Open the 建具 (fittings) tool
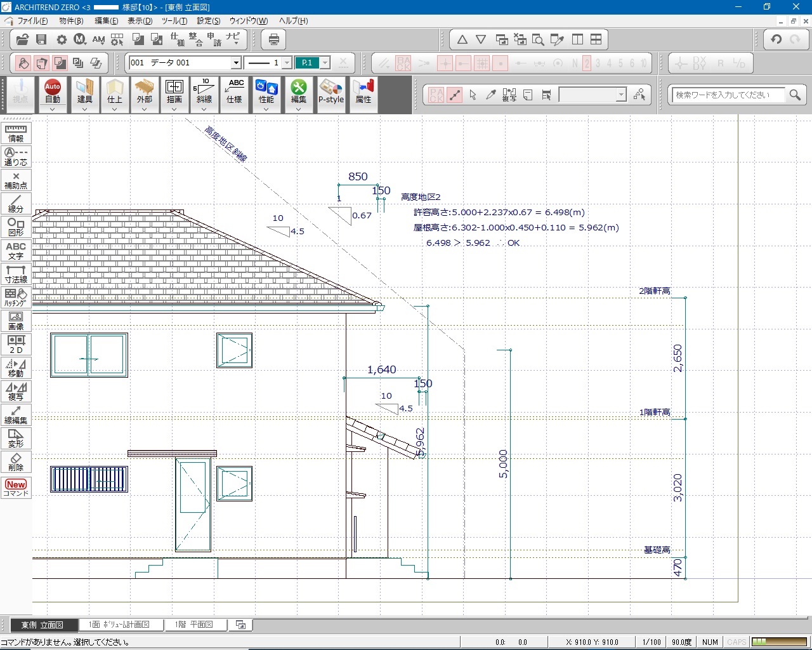The width and height of the screenshot is (812, 650). [x=85, y=91]
